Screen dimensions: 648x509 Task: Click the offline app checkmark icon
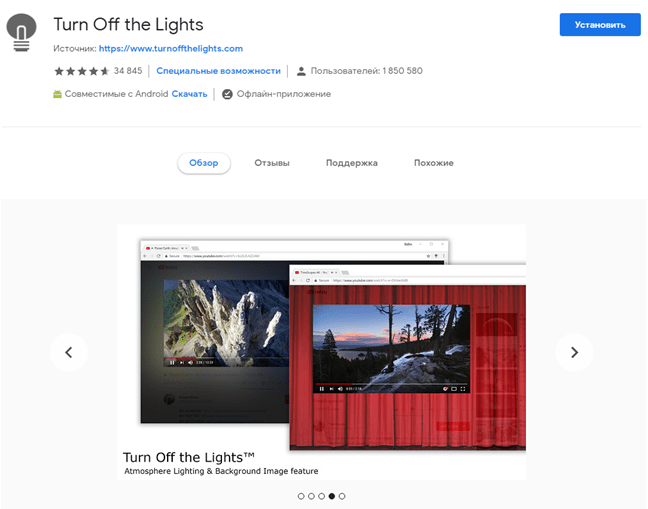coord(227,94)
